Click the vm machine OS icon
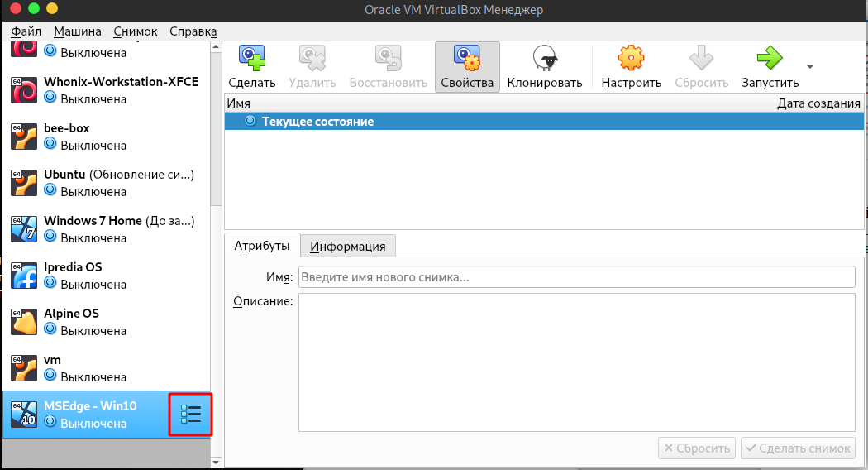Image resolution: width=868 pixels, height=470 pixels. (x=24, y=368)
